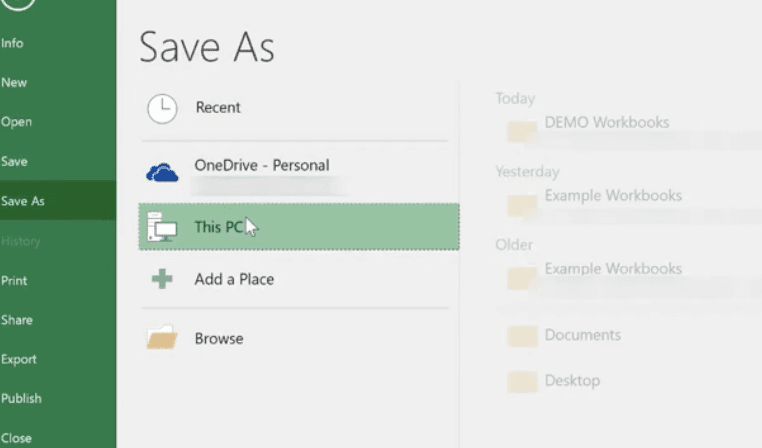Screen dimensions: 762x448
Task: Go to Open in the sidebar
Action: click(x=17, y=122)
